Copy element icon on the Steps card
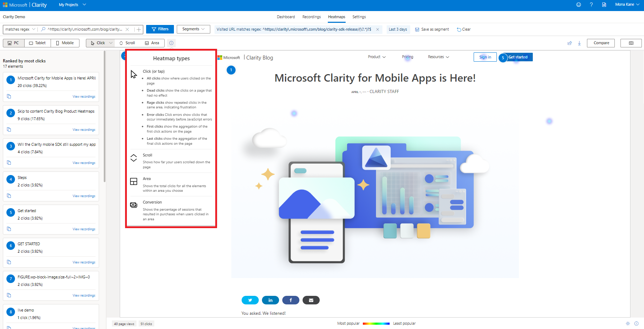 [9, 196]
